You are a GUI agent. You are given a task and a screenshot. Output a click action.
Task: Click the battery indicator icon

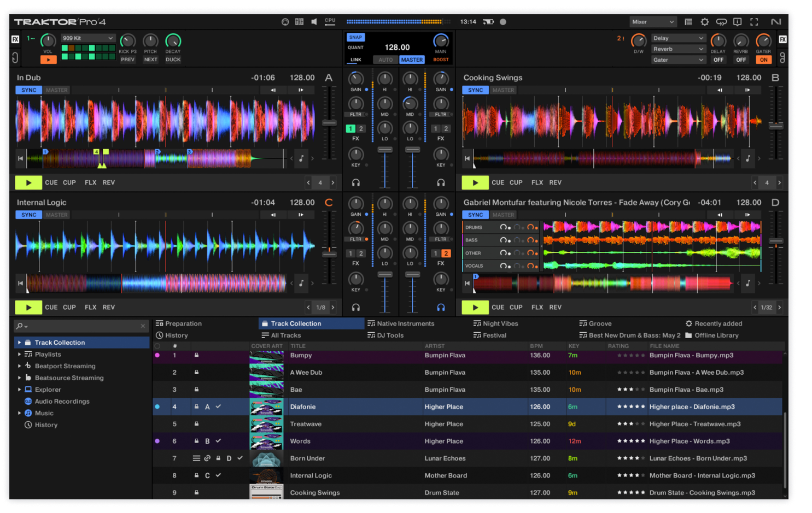(488, 22)
